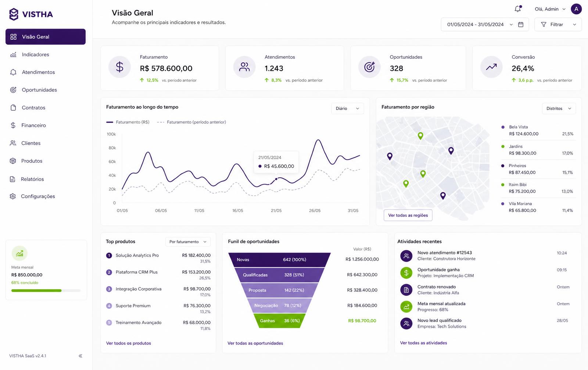Click the 26,4% conversion value
The image size is (588, 370).
click(x=523, y=69)
